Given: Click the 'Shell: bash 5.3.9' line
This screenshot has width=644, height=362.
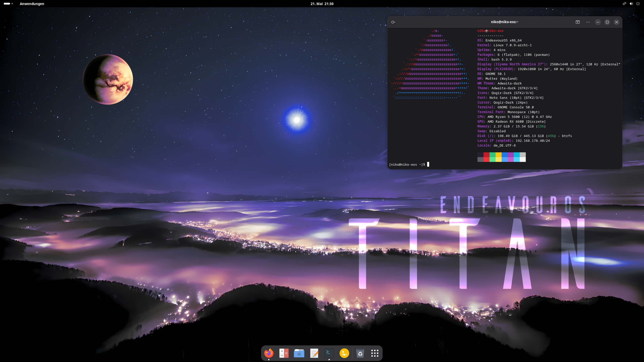Looking at the screenshot, I should [495, 60].
